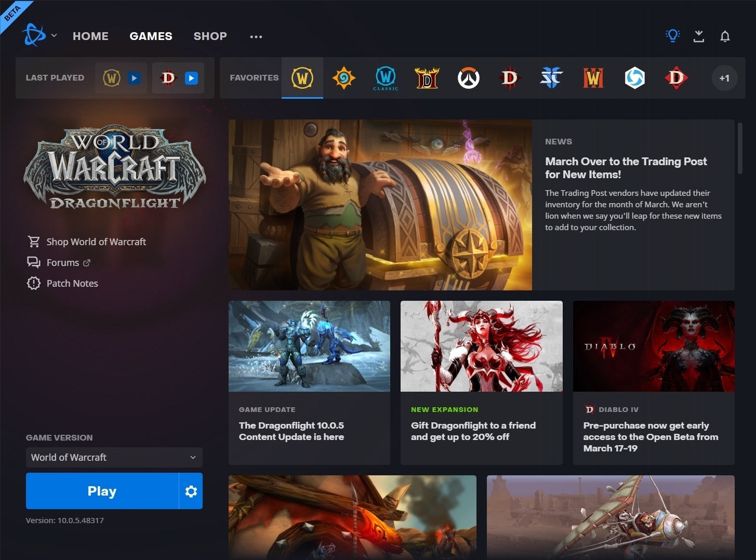This screenshot has height=560, width=756.
Task: Open the Battle.net logo menu
Action: click(x=33, y=35)
